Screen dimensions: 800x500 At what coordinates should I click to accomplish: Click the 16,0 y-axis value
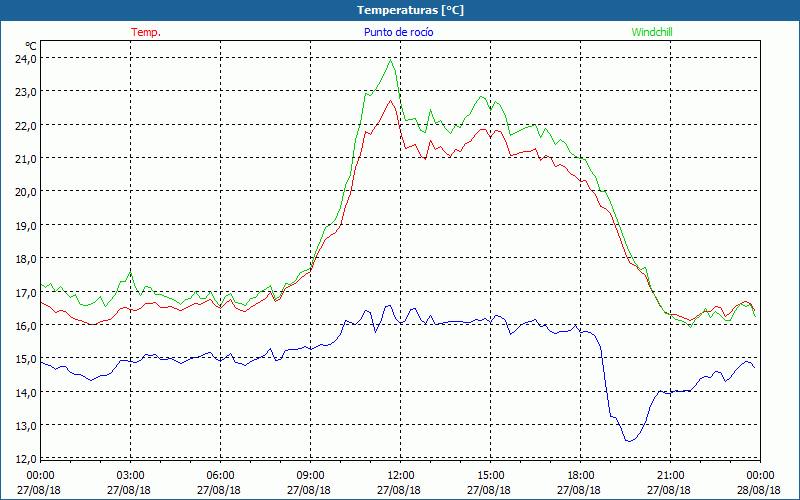tap(26, 326)
